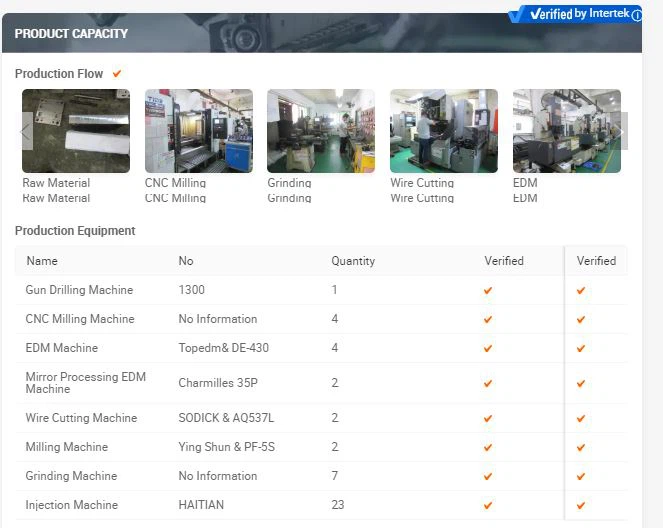The image size is (663, 528).
Task: View the Grinding workshop image
Action: pyautogui.click(x=320, y=131)
